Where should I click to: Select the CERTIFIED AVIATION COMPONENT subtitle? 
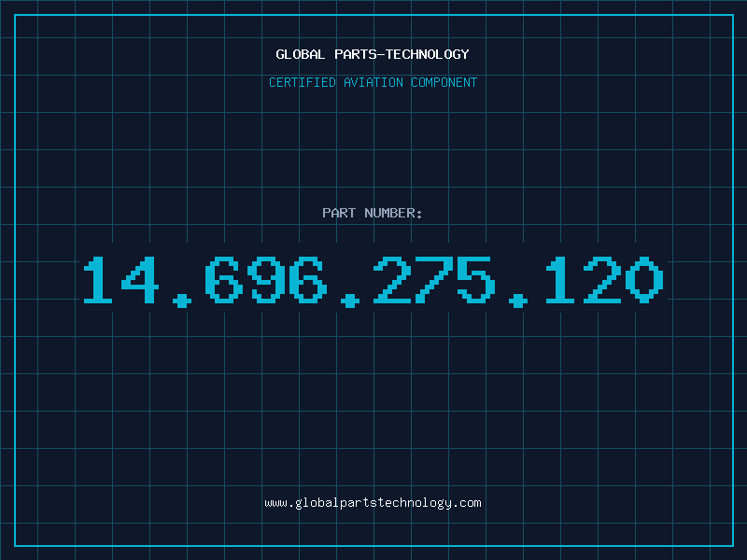pos(373,82)
